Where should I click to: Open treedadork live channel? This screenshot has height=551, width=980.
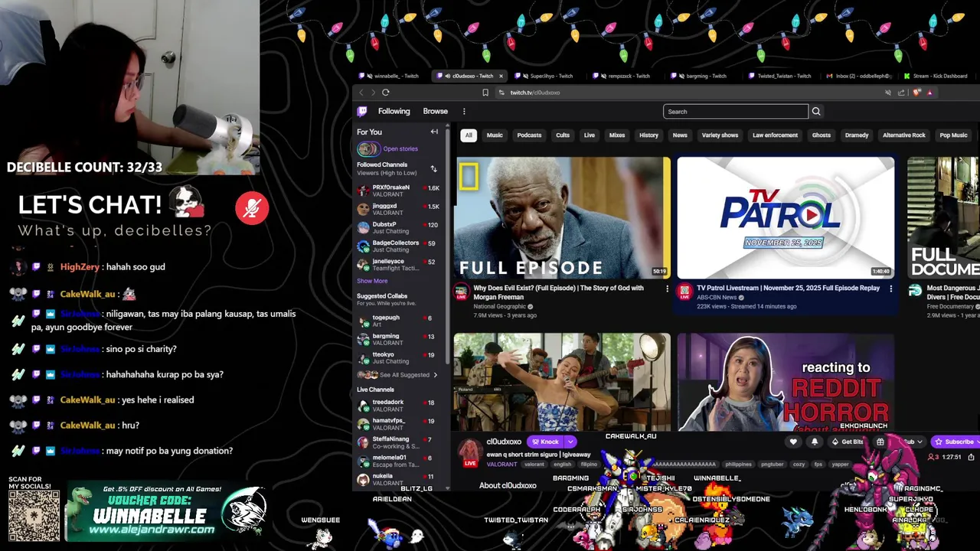[398, 406]
